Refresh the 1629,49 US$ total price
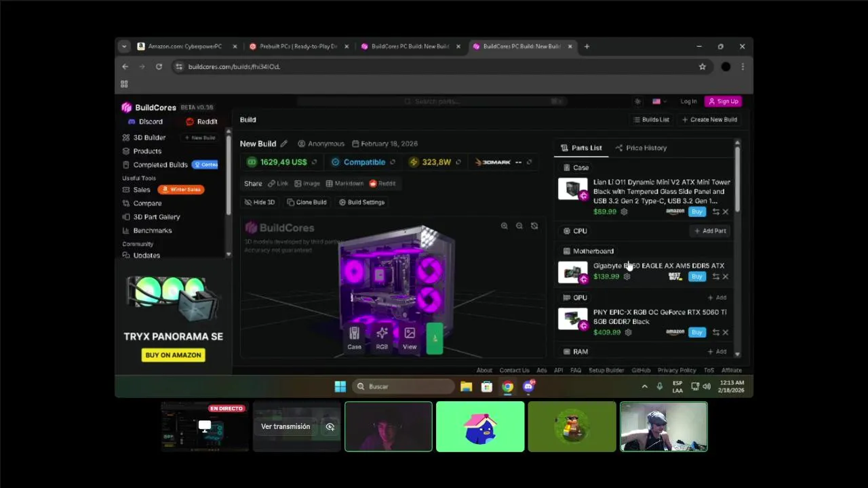Viewport: 868px width, 488px height. 314,162
